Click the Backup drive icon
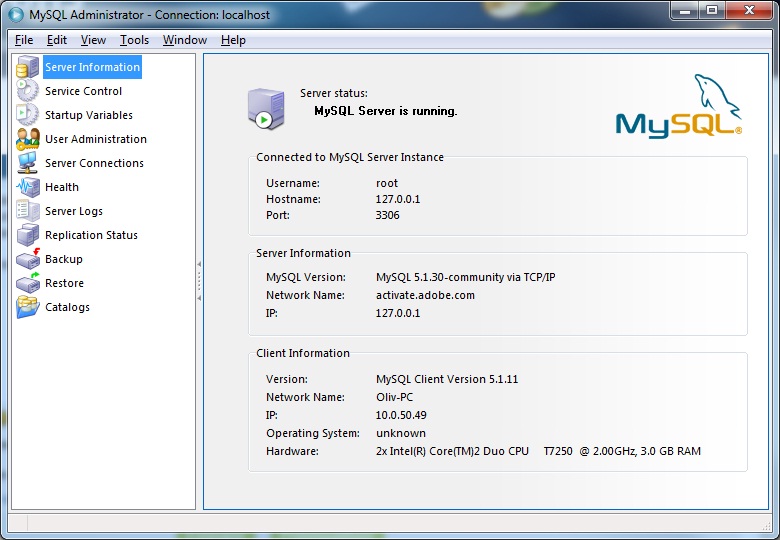Viewport: 780px width, 540px height. tap(27, 259)
